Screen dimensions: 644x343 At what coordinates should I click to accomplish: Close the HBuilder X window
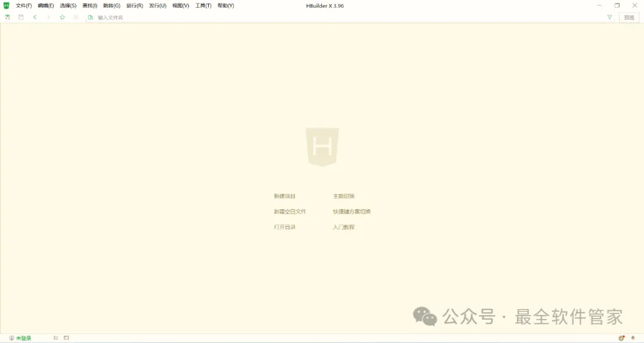pyautogui.click(x=634, y=5)
